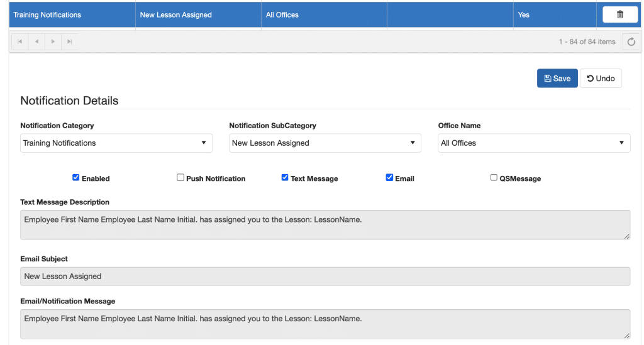Image resolution: width=644 pixels, height=345 pixels.
Task: Go to first page of grid
Action: point(20,41)
